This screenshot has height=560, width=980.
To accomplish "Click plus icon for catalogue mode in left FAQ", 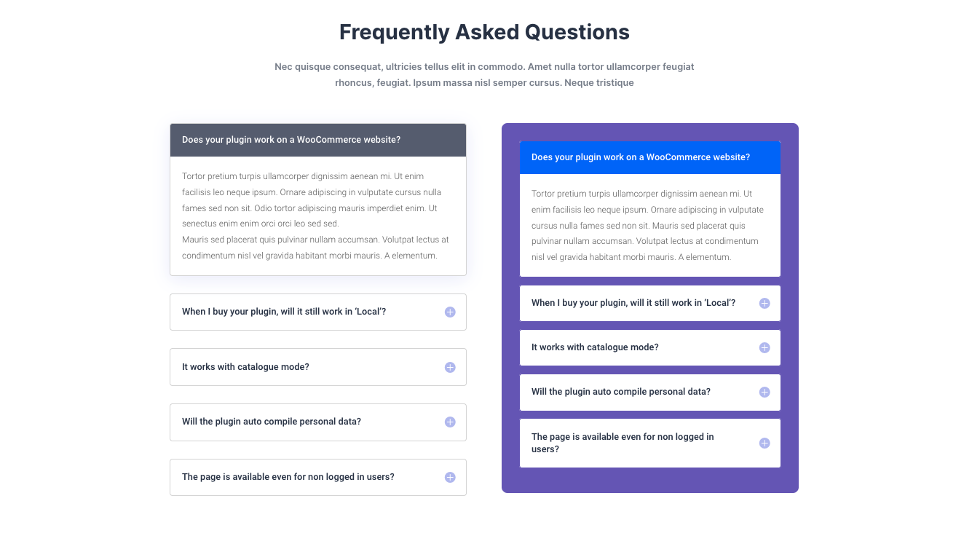I will click(450, 367).
